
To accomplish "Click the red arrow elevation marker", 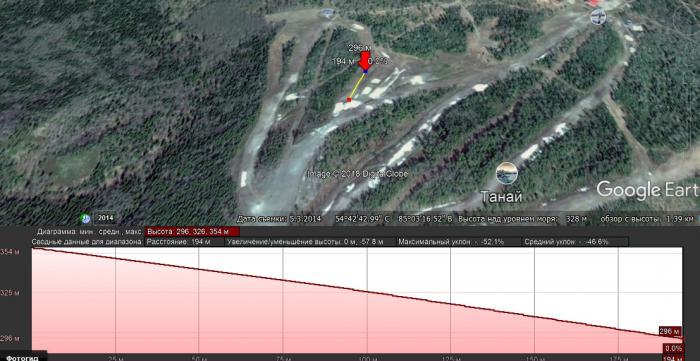I will click(365, 61).
